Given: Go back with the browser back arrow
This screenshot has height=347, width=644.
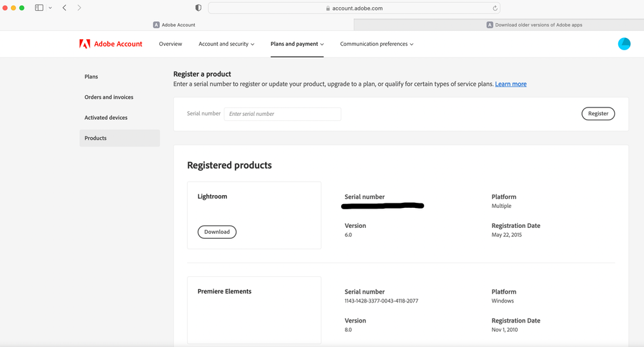Looking at the screenshot, I should tap(64, 8).
